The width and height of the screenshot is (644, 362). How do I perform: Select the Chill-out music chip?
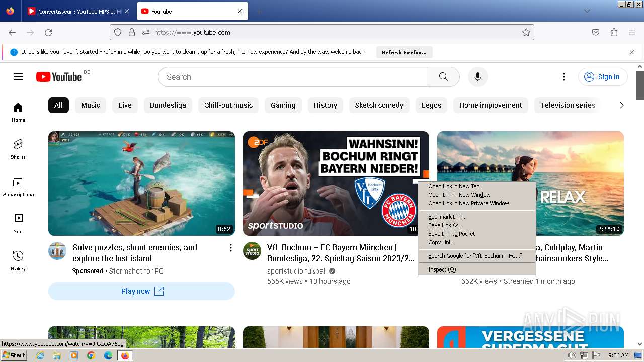point(228,105)
